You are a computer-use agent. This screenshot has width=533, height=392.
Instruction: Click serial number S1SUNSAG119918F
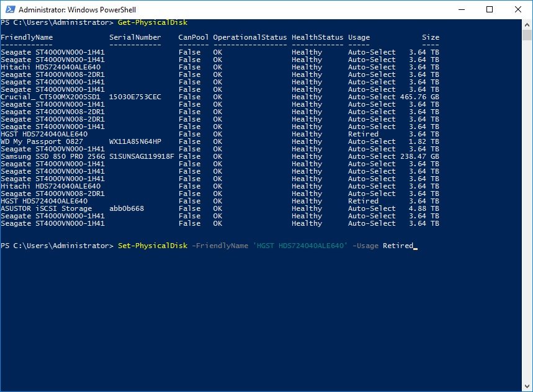tap(141, 156)
